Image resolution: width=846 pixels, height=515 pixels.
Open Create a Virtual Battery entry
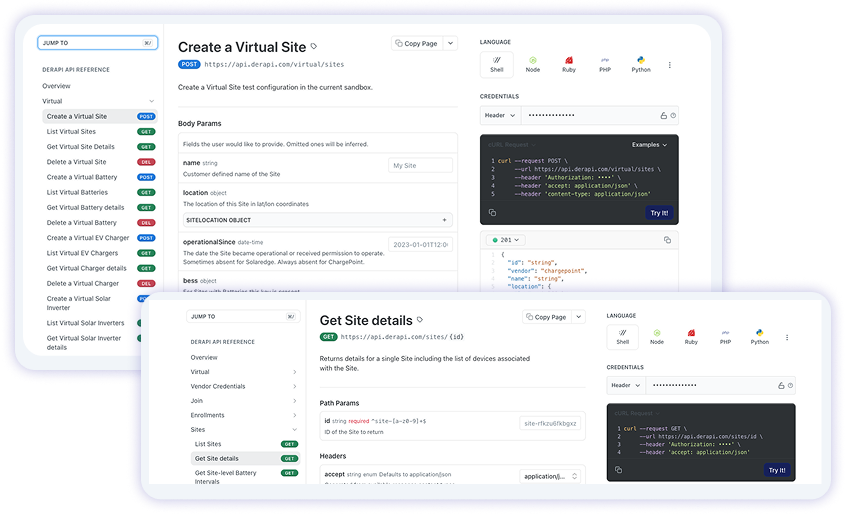[x=100, y=177]
